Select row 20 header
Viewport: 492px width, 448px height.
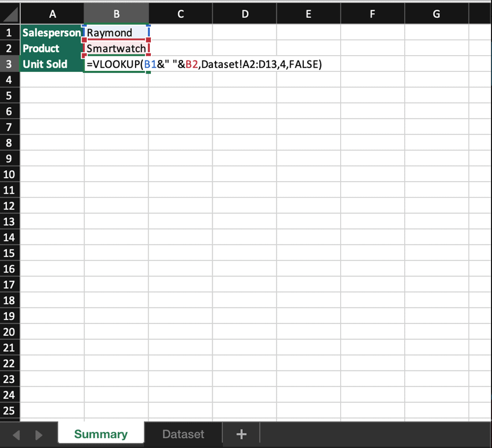click(9, 332)
